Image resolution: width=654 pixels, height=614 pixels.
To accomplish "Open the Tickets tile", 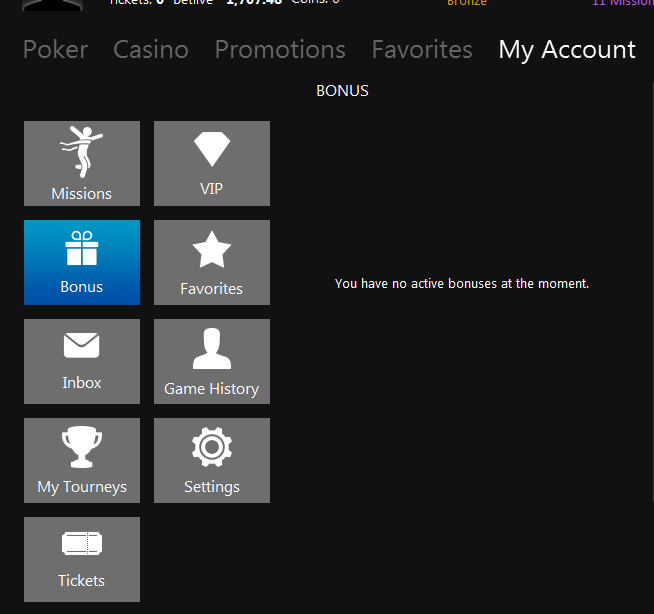I will (82, 559).
